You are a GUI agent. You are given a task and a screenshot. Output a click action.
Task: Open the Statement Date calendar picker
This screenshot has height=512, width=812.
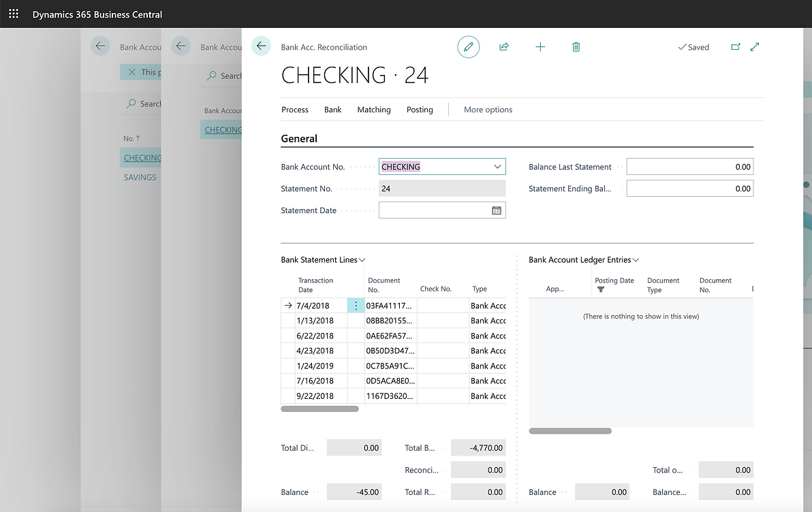coord(497,210)
